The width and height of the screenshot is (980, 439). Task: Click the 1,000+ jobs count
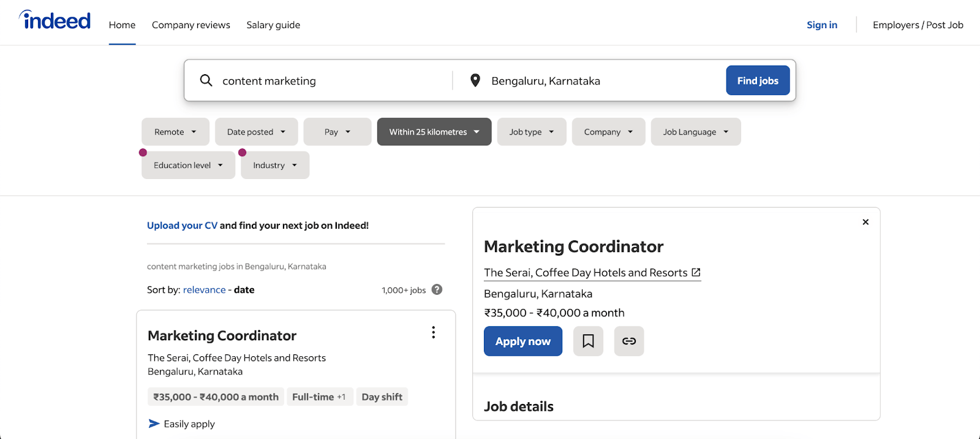(404, 290)
